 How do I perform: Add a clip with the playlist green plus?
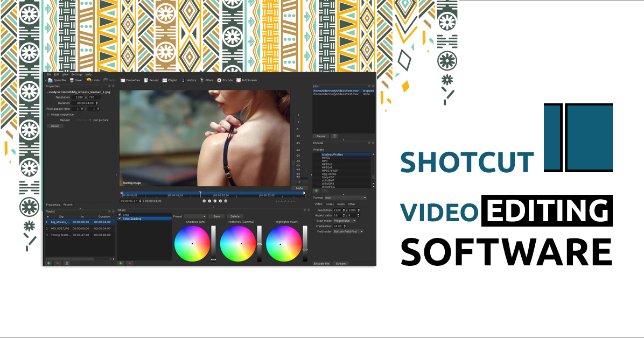(48, 263)
